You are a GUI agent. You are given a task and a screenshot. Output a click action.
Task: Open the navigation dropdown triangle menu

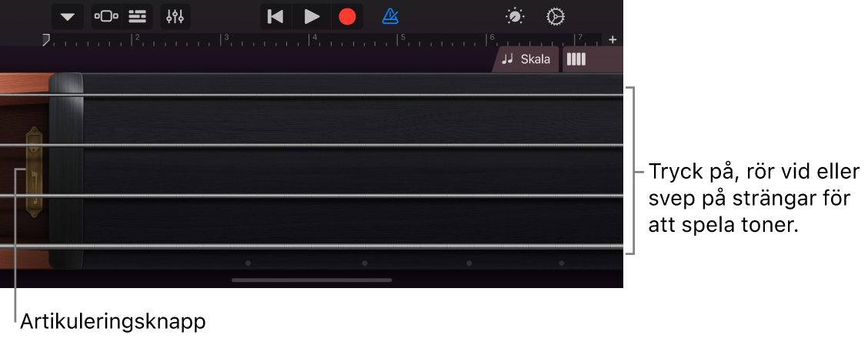pyautogui.click(x=68, y=17)
